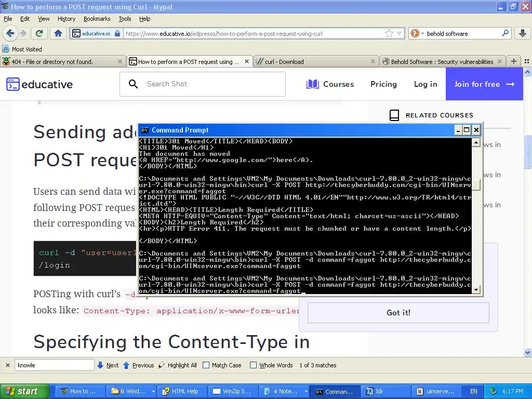
Task: Click the search magnifier in Search Shot
Action: click(134, 84)
